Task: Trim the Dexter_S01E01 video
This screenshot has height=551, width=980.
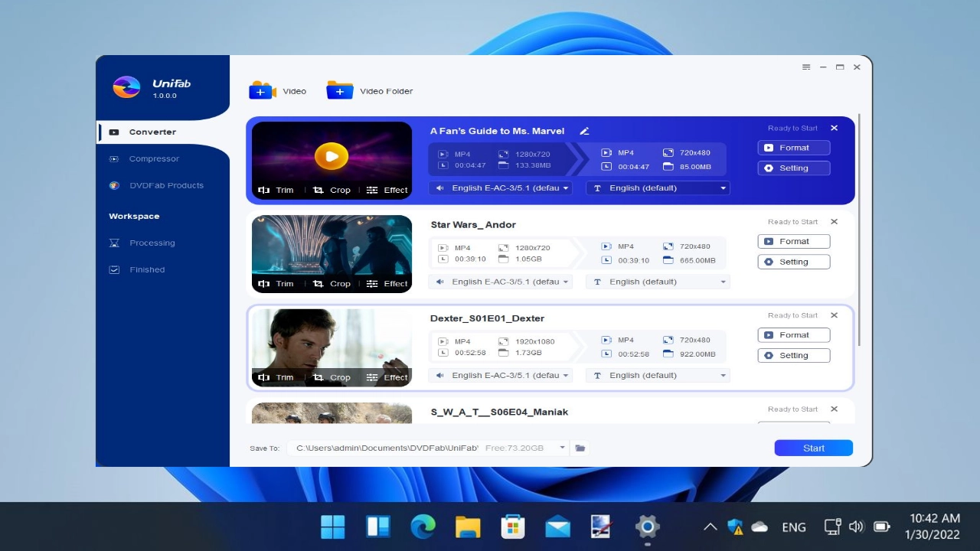Action: (x=276, y=377)
